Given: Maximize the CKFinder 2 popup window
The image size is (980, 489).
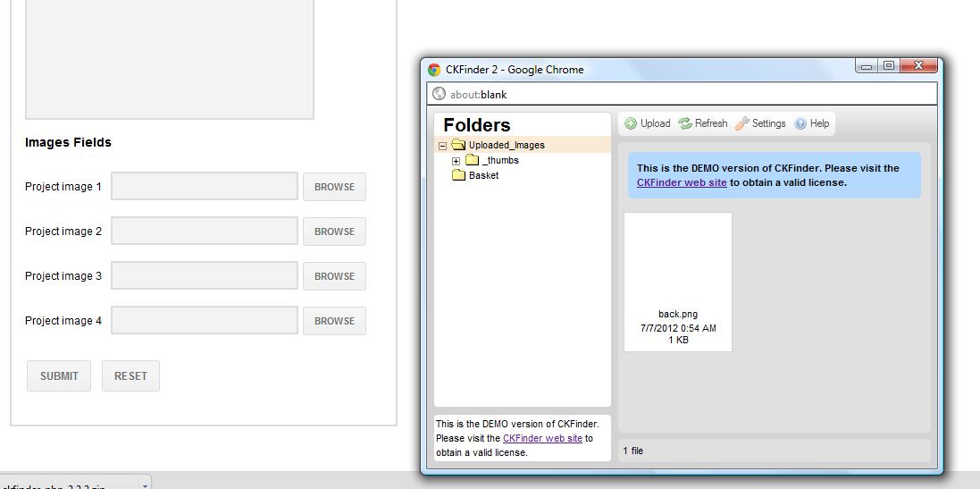Looking at the screenshot, I should click(x=889, y=65).
